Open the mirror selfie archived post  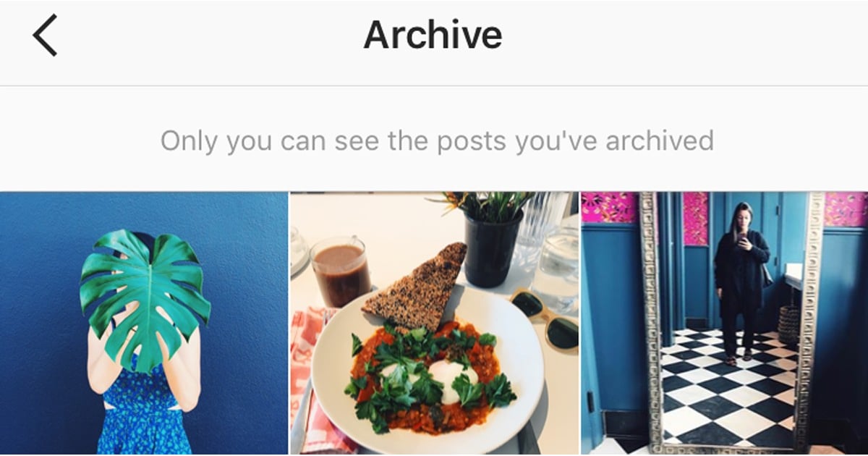coord(725,324)
